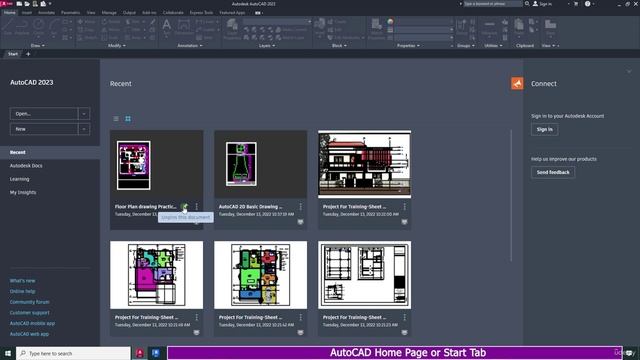640x360 pixels.
Task: Click the New drawing icon in quick access toolbar
Action: click(x=19, y=4)
